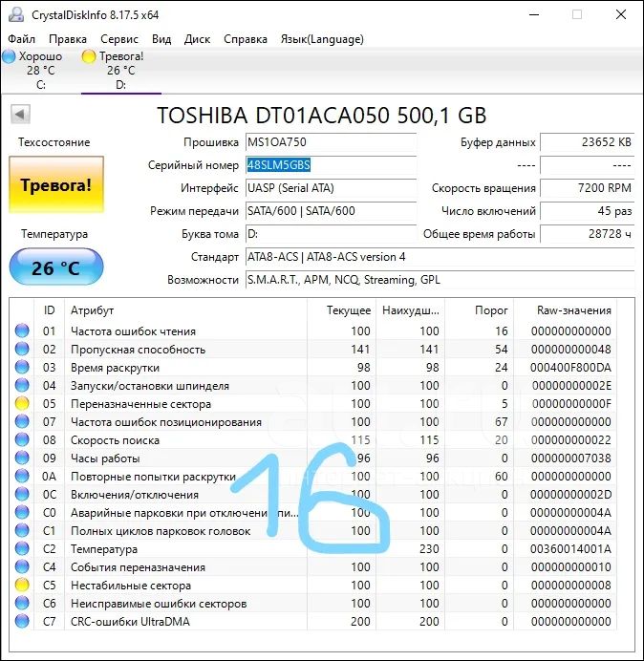Viewport: 644px width, 661px height.
Task: Click status dot of attribute 0C row
Action: [22, 494]
